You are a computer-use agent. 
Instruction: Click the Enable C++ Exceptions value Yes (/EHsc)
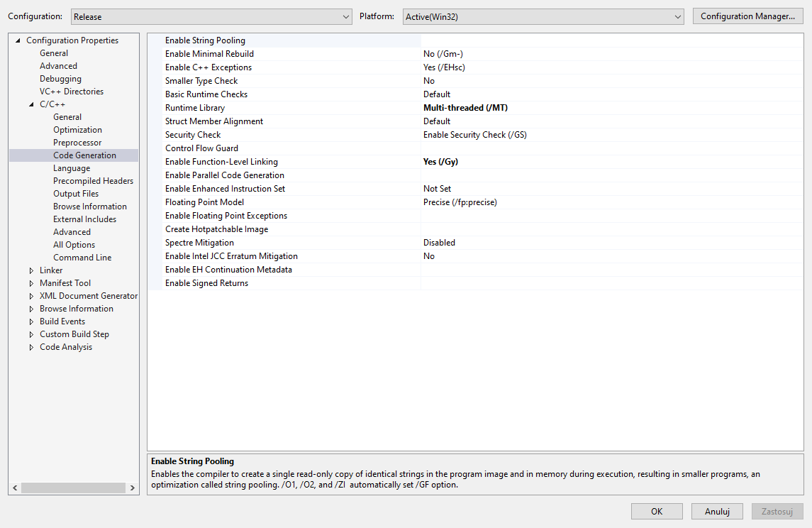coord(445,67)
